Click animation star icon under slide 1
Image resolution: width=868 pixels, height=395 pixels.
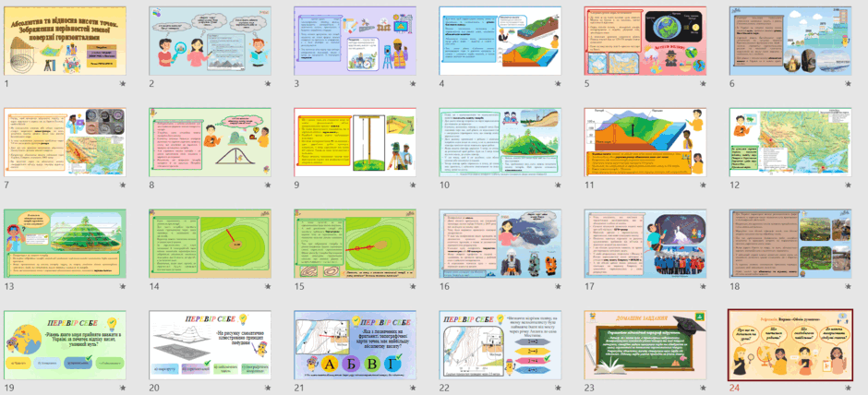[122, 84]
